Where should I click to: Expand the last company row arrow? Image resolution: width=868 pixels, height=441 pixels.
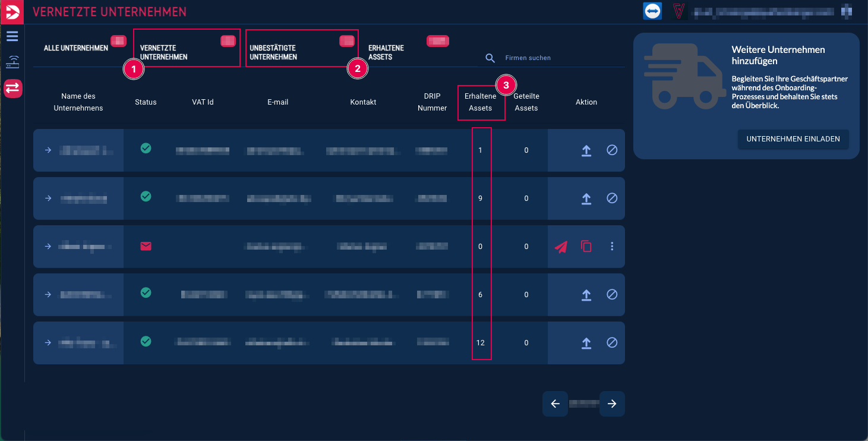tap(48, 343)
